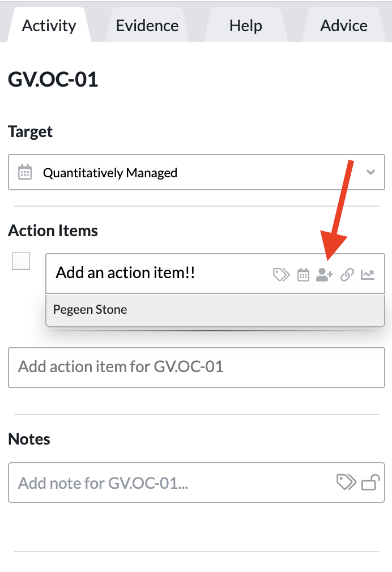Viewport: 392px width, 572px height.
Task: Click the trend chart icon on the action item
Action: pos(368,275)
